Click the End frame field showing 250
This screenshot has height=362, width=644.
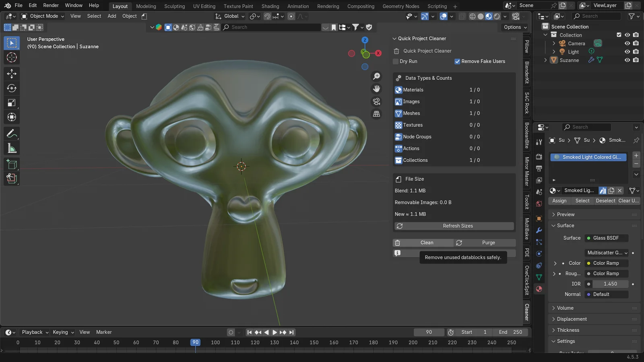510,332
